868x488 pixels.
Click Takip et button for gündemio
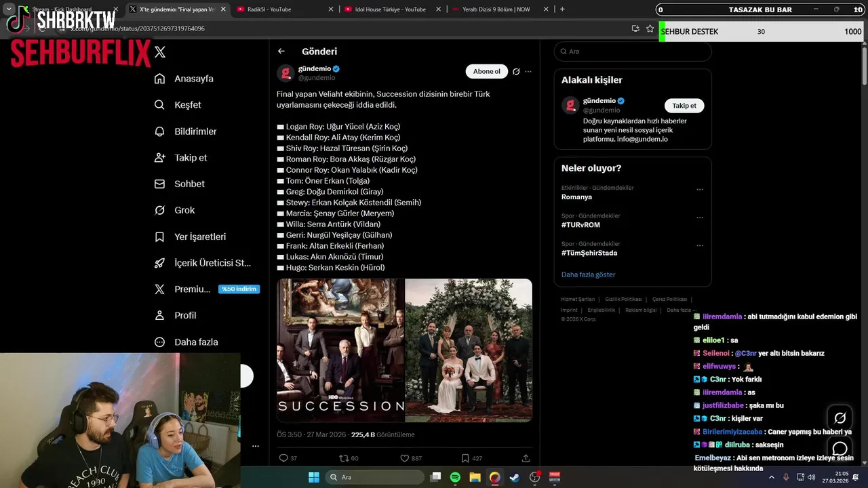tap(684, 106)
